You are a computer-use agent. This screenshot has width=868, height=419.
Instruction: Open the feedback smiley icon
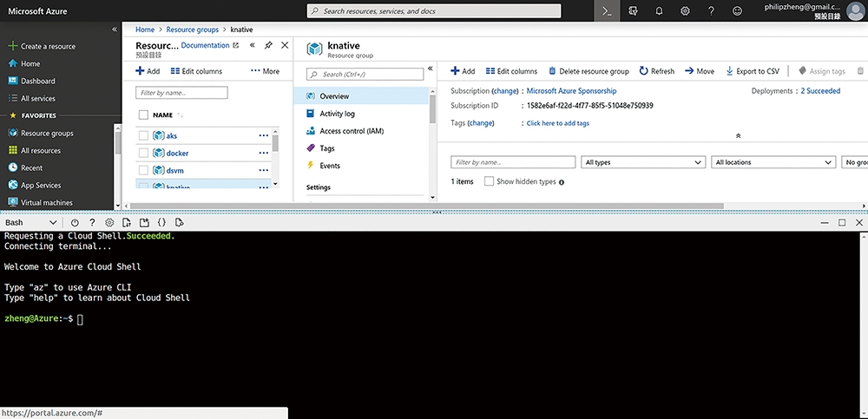tap(737, 11)
